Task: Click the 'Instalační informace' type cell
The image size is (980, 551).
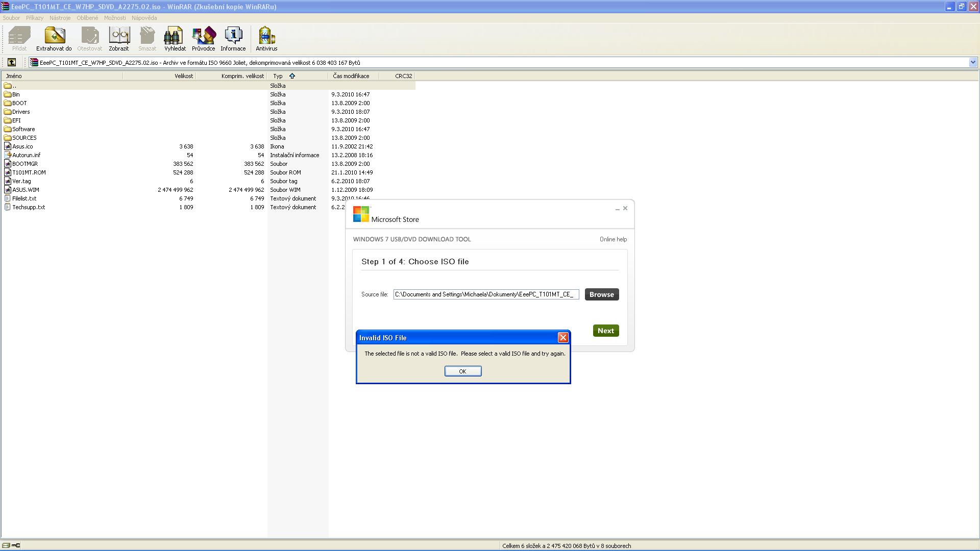Action: [295, 155]
